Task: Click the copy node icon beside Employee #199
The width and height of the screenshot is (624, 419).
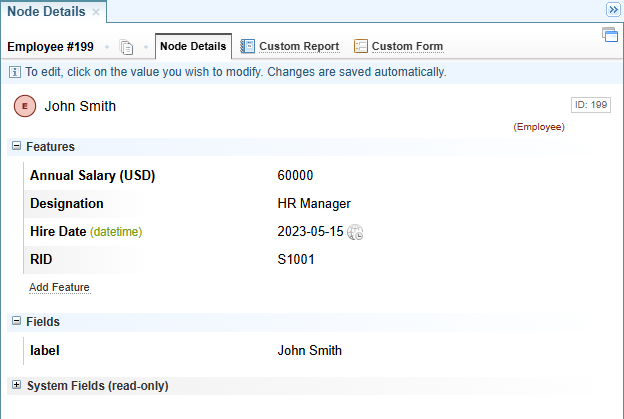Action: 126,47
